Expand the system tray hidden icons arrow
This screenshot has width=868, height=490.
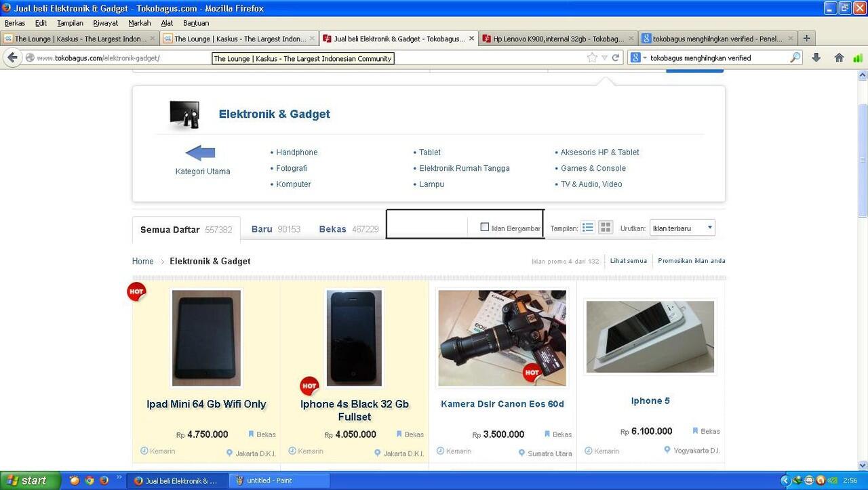point(785,481)
